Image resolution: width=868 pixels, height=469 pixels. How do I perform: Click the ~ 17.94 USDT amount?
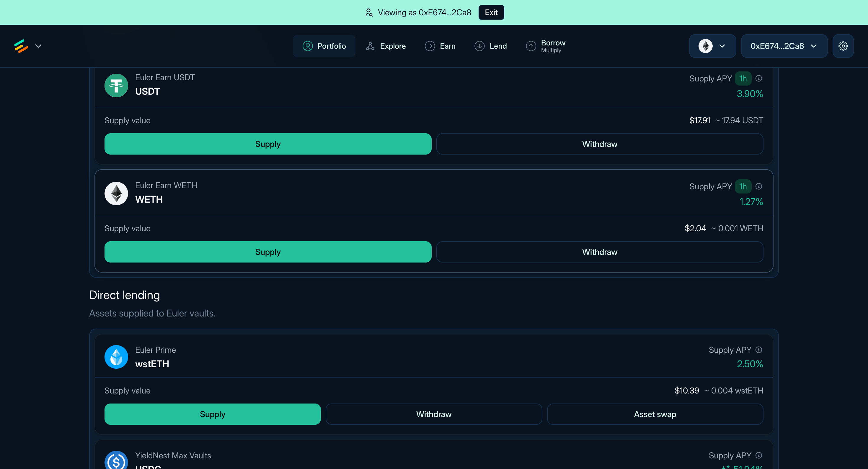(739, 121)
